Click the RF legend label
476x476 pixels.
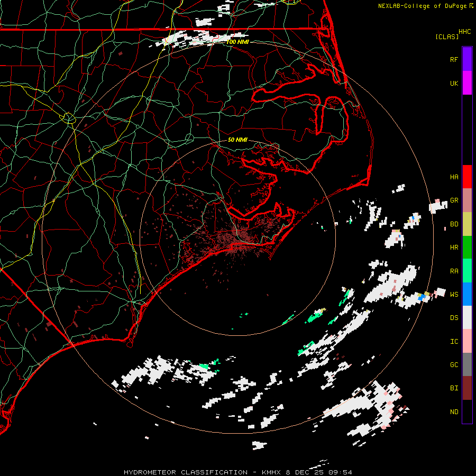(x=454, y=59)
